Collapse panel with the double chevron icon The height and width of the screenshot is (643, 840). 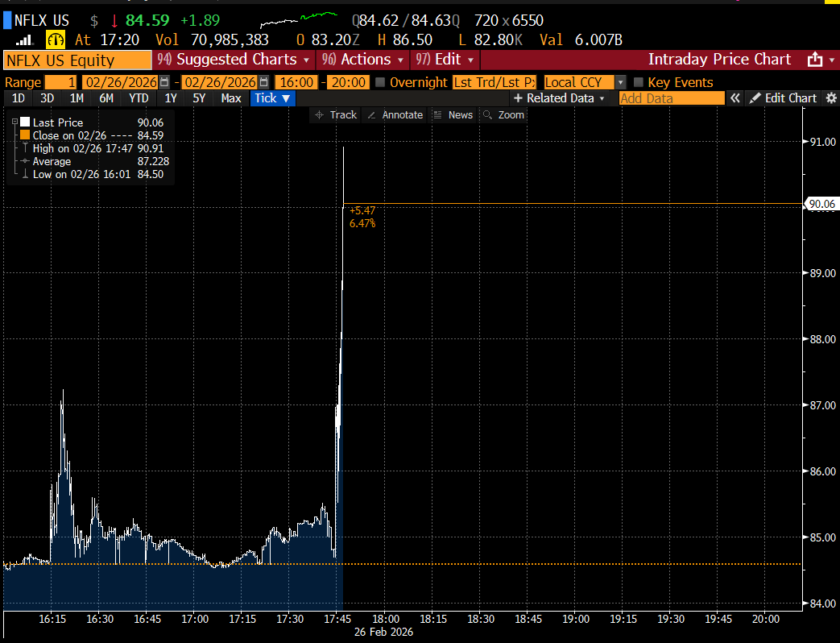click(x=735, y=98)
